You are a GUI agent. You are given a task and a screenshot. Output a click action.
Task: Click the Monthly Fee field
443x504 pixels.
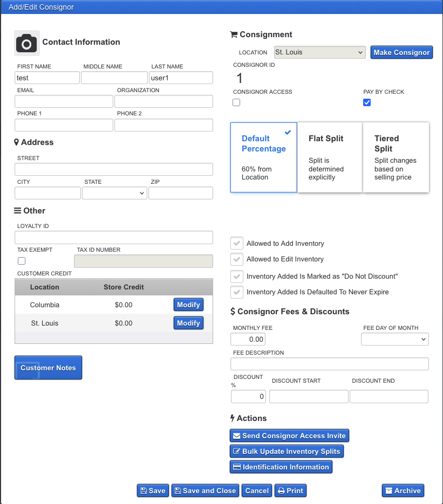click(248, 339)
